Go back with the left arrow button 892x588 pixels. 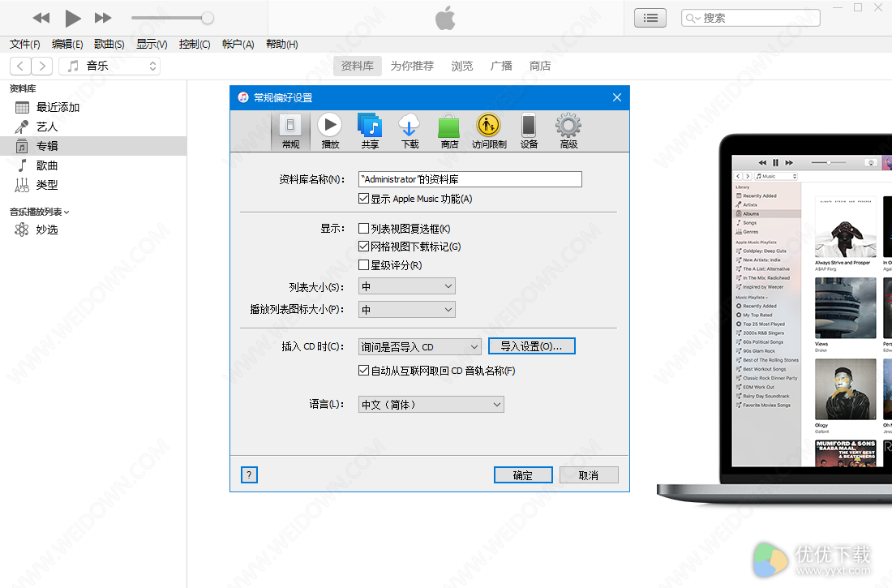[20, 66]
